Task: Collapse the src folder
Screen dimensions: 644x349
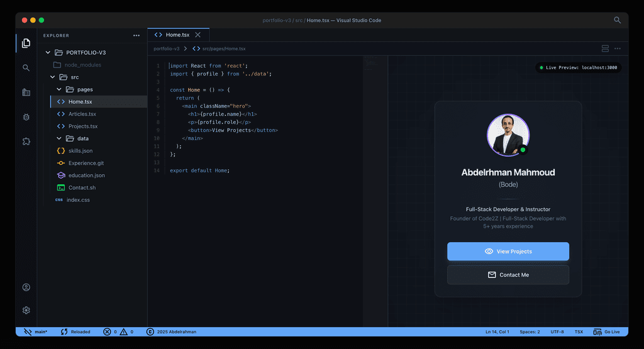Action: coord(53,77)
